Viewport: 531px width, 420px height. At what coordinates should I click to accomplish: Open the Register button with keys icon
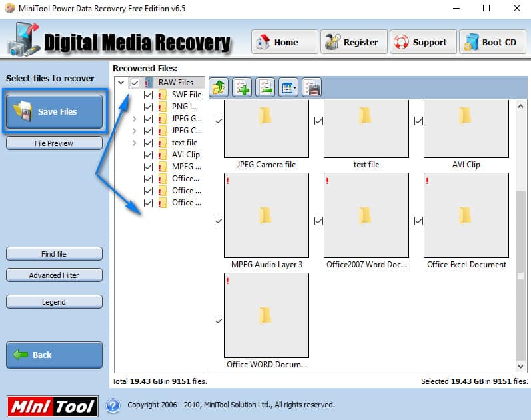pyautogui.click(x=352, y=42)
